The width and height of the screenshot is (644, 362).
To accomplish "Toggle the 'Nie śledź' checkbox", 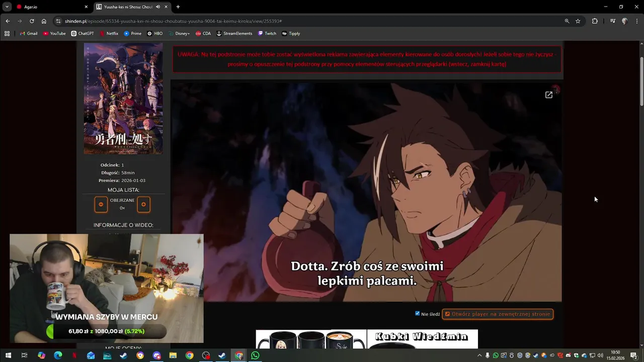I will click(417, 314).
